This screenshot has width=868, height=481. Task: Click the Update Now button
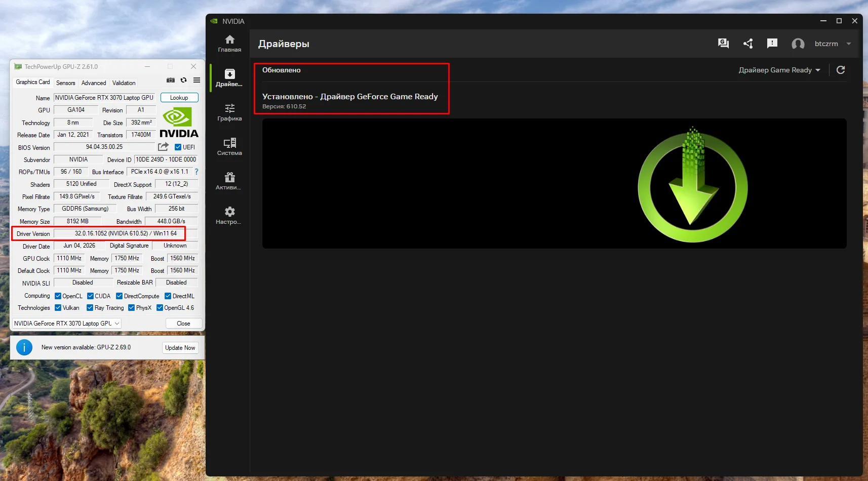(180, 348)
